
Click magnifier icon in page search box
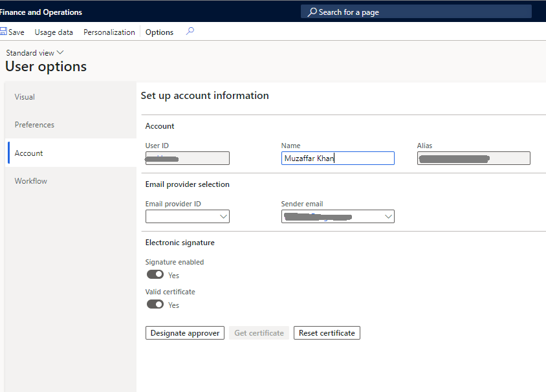tap(312, 12)
